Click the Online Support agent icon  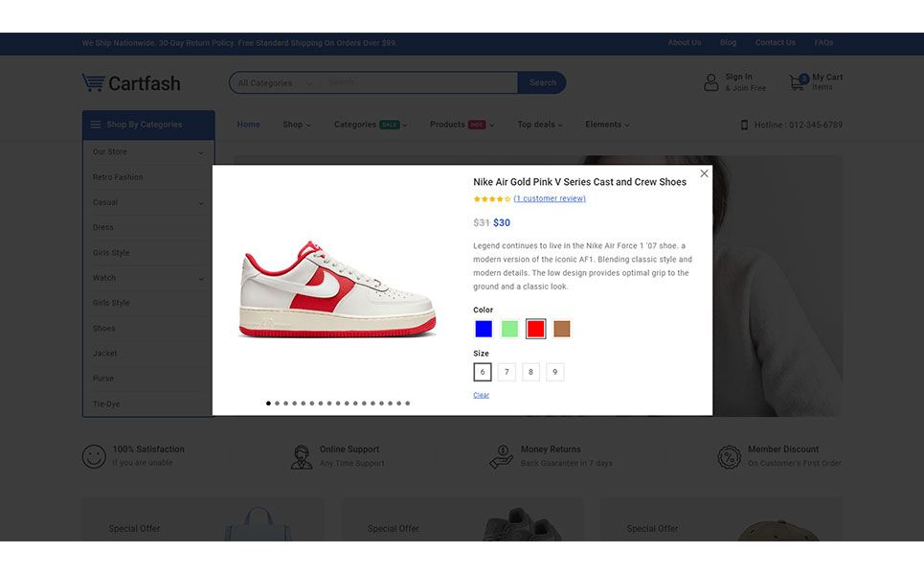click(x=302, y=456)
